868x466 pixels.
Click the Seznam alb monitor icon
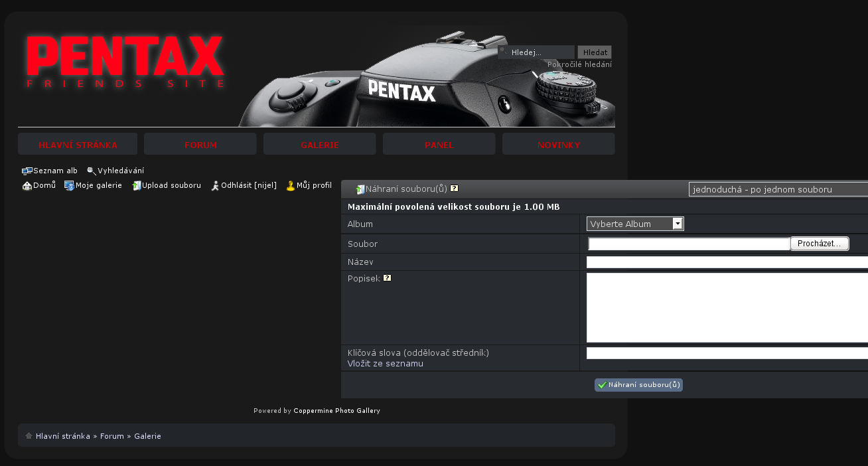(x=27, y=171)
